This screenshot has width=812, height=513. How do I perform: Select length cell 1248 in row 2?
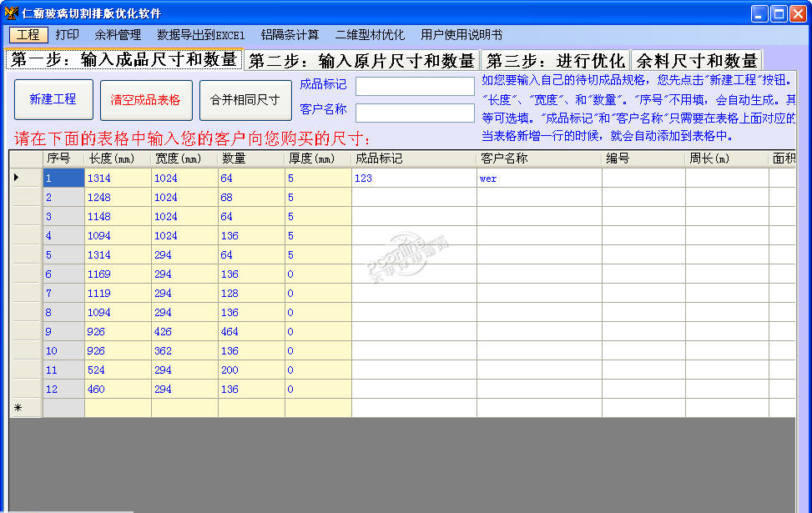coord(118,197)
